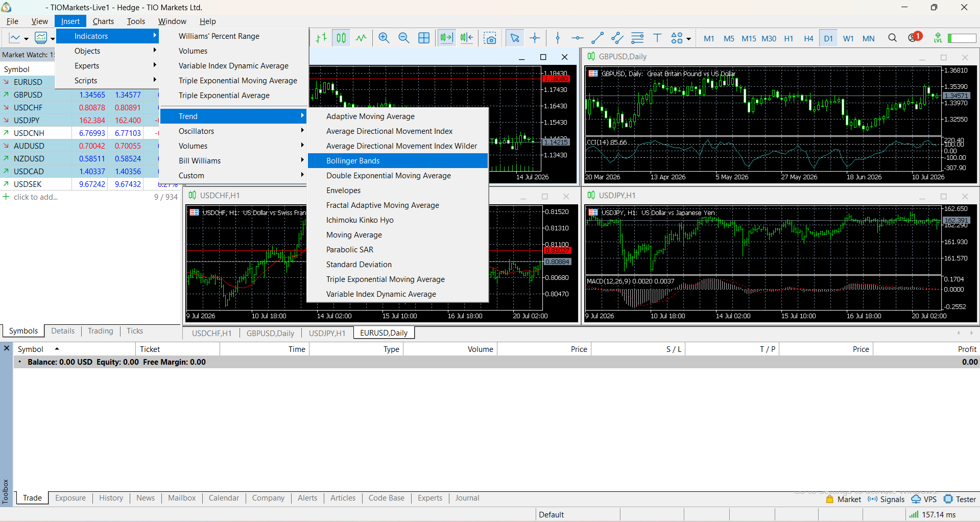Image resolution: width=980 pixels, height=522 pixels.
Task: Click the USDJPY chart window title icon
Action: 591,195
